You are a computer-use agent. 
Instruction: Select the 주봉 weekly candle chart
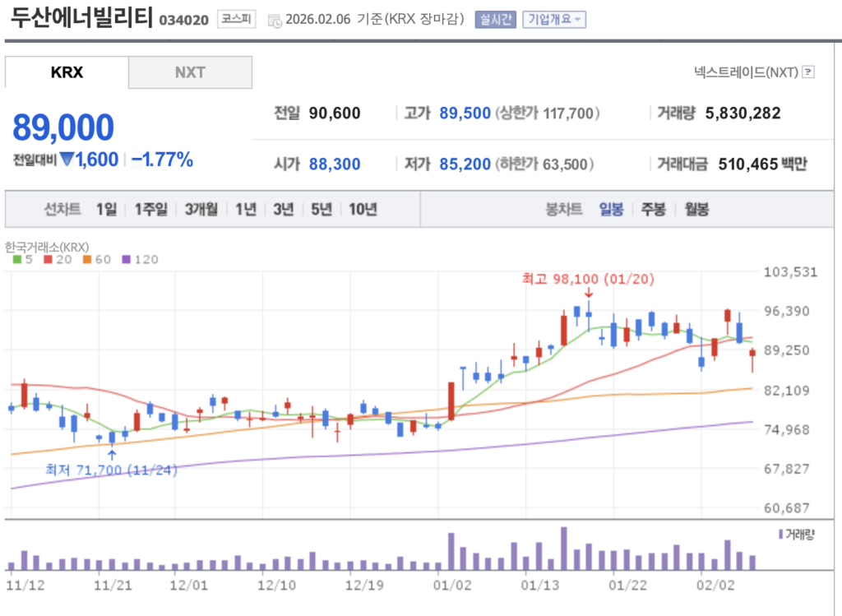click(654, 209)
